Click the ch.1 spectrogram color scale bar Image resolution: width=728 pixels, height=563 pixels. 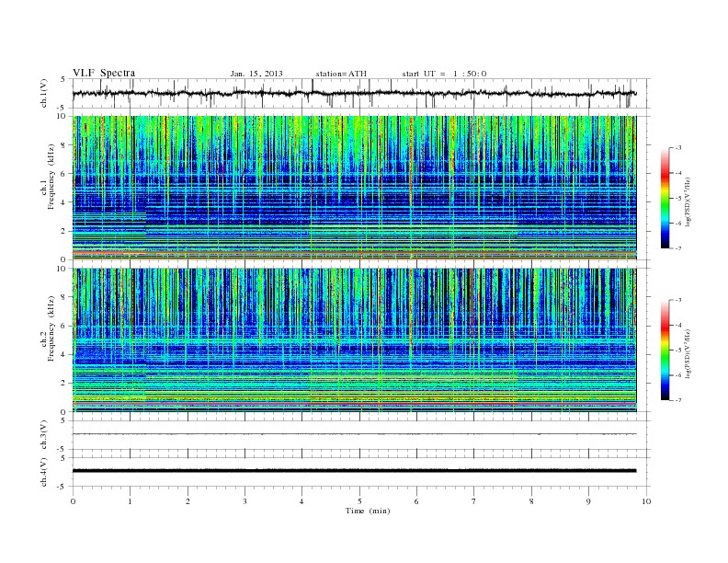(665, 198)
